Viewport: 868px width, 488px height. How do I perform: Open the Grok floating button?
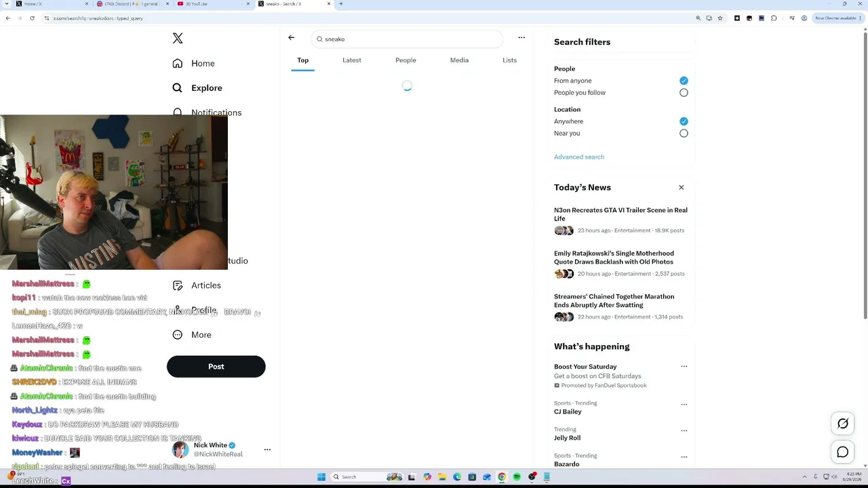tap(843, 424)
